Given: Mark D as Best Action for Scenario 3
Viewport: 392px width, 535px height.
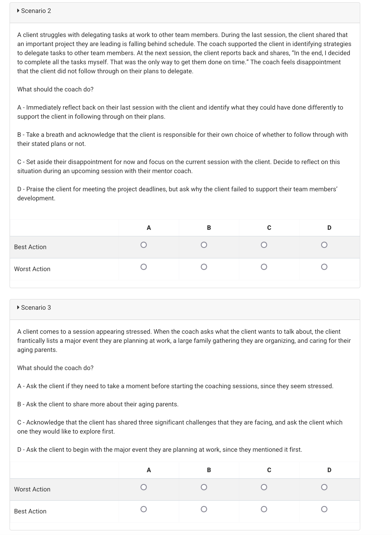Looking at the screenshot, I should pos(324,509).
